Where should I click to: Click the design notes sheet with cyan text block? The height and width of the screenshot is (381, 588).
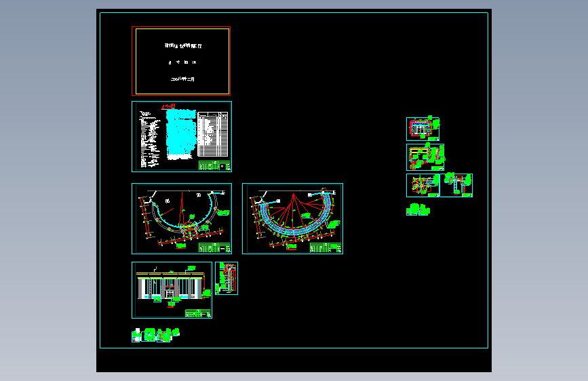coord(182,136)
